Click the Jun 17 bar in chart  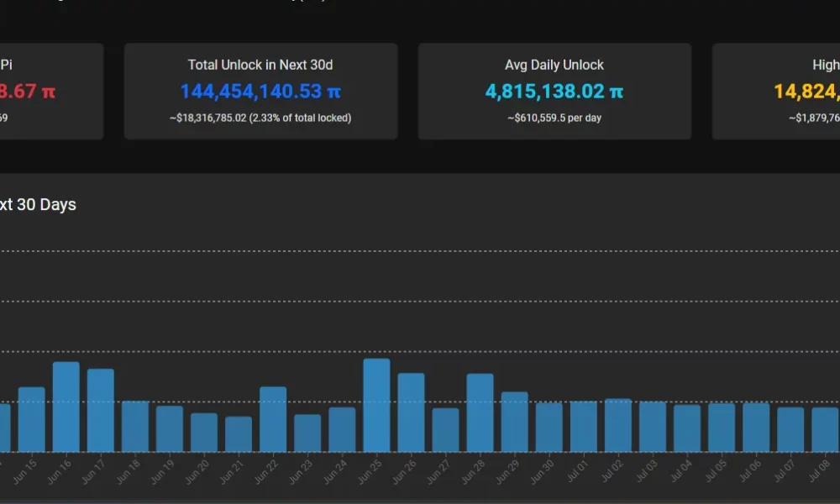point(101,410)
